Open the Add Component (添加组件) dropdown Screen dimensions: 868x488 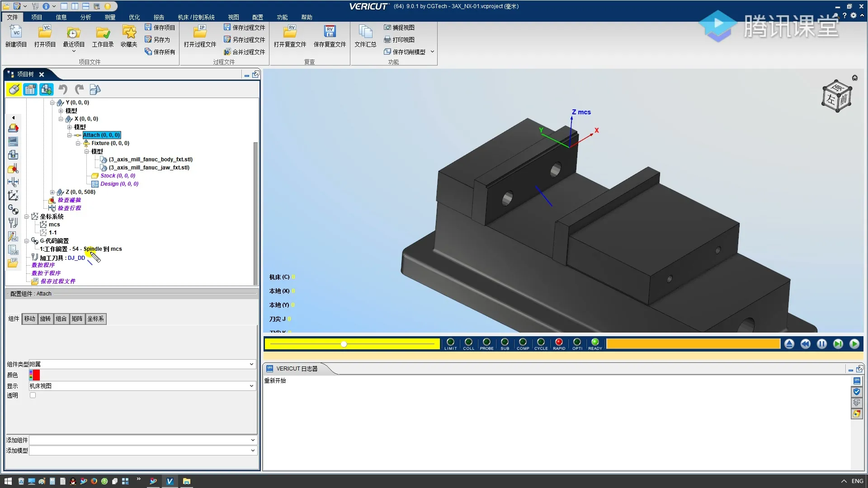252,440
